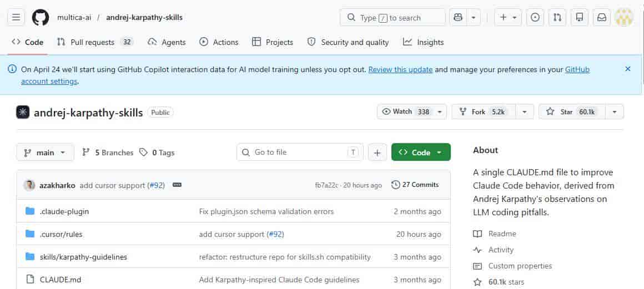Open the issues icon in header
This screenshot has height=289, width=644.
[535, 17]
